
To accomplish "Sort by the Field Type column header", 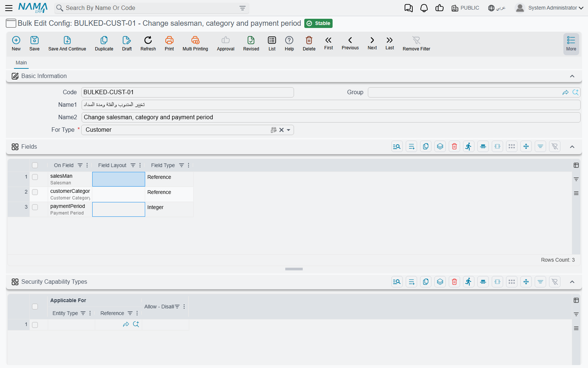I will 163,165.
